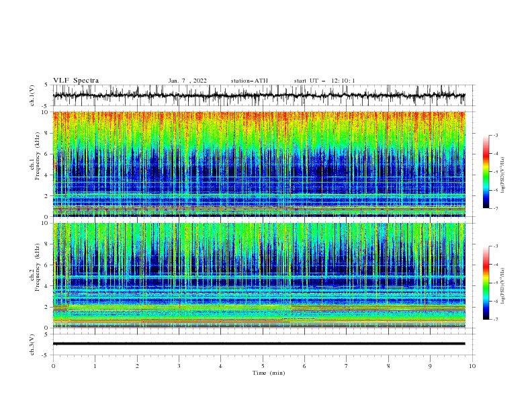Click the time axis tick label '3'
The height and width of the screenshot is (411, 532).
coord(179,366)
